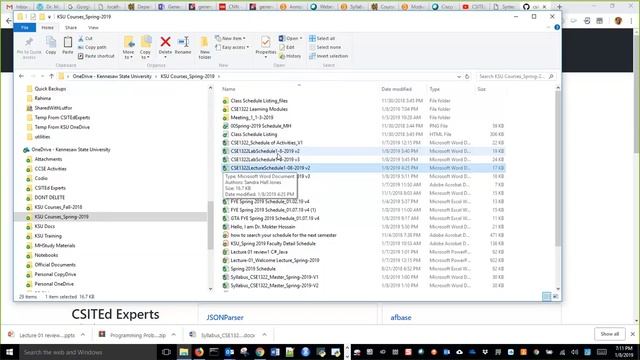Navigate back in File Explorer
The height and width of the screenshot is (360, 640).
click(x=21, y=76)
